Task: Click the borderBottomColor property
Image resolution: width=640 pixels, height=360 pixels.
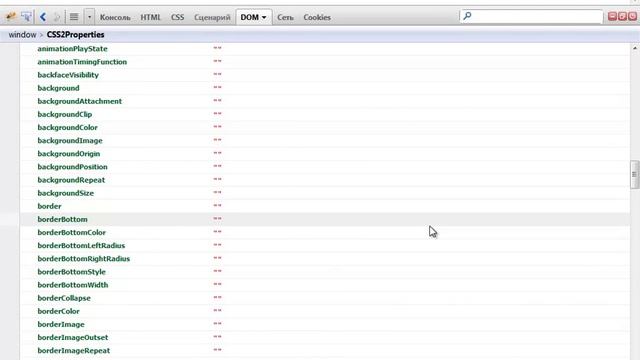Action: coord(71,232)
